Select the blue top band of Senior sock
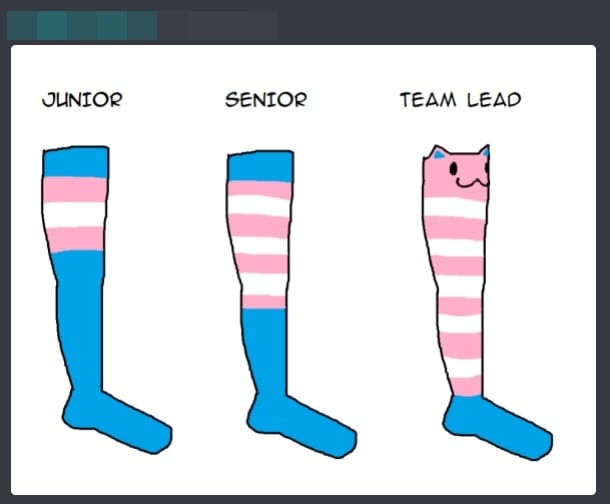The width and height of the screenshot is (610, 504). pos(260,166)
